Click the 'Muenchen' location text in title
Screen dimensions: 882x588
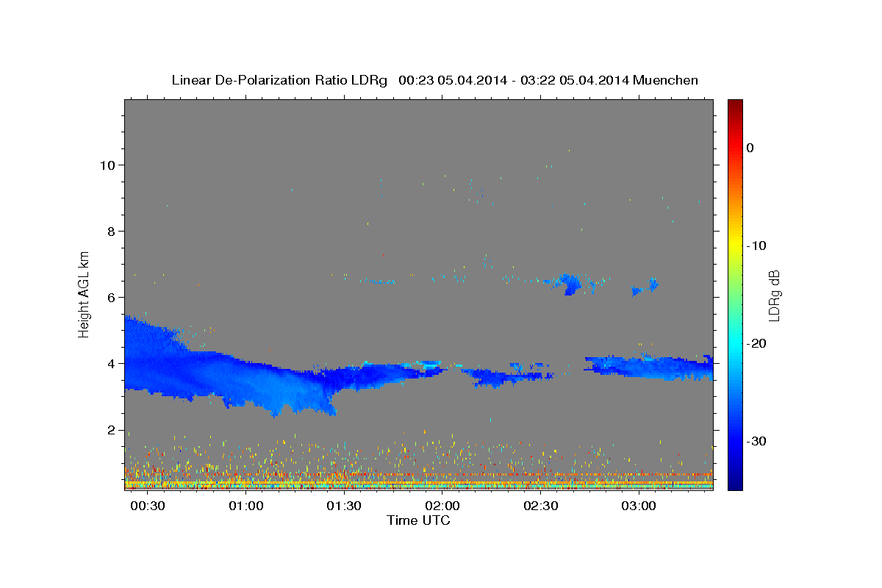point(666,80)
